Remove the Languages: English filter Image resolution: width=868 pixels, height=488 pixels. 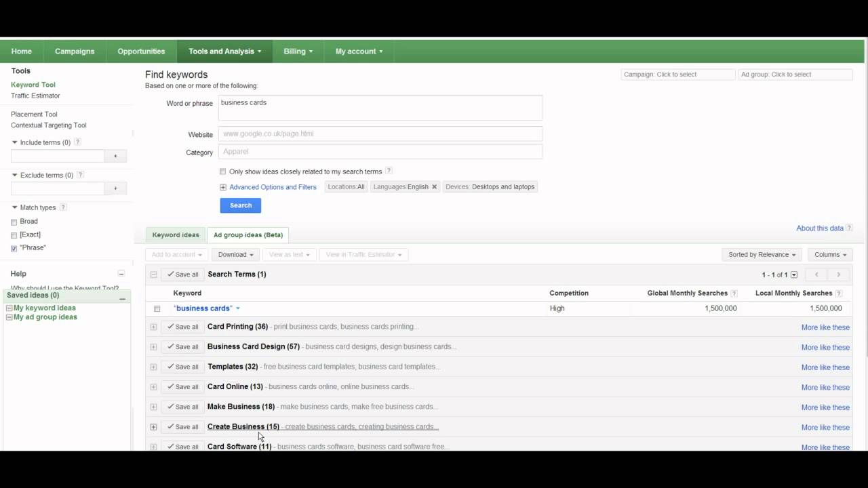click(x=435, y=187)
